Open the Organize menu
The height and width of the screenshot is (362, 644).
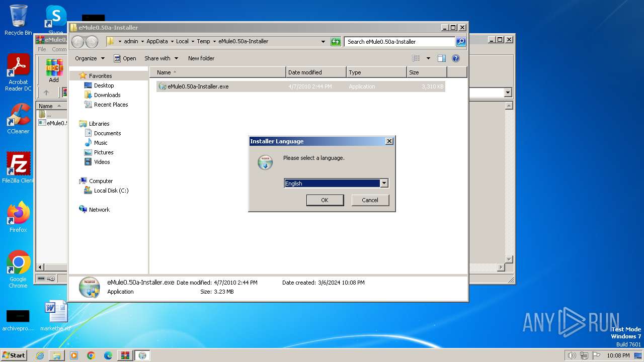click(x=90, y=58)
